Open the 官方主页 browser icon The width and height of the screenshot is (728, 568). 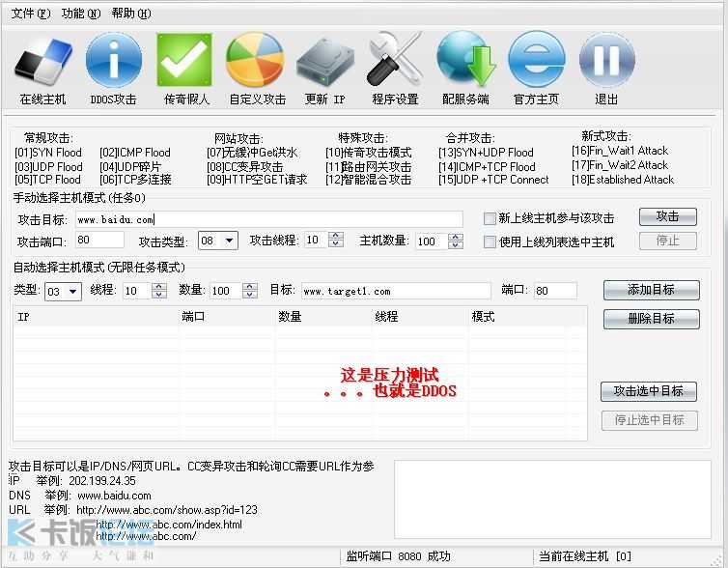coord(536,61)
